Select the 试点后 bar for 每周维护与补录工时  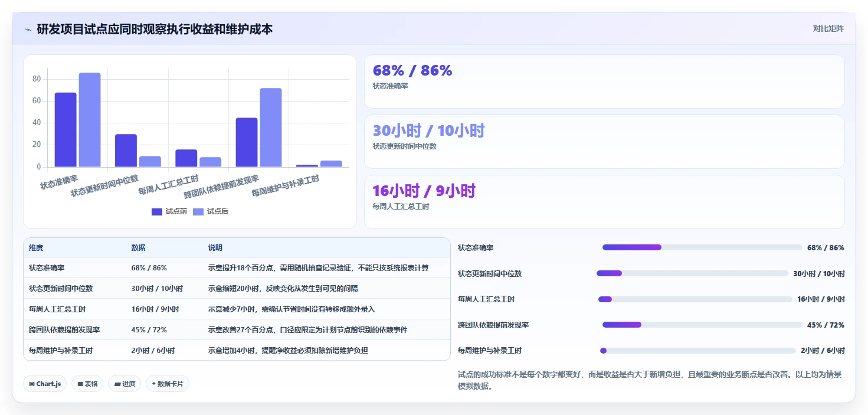[331, 164]
